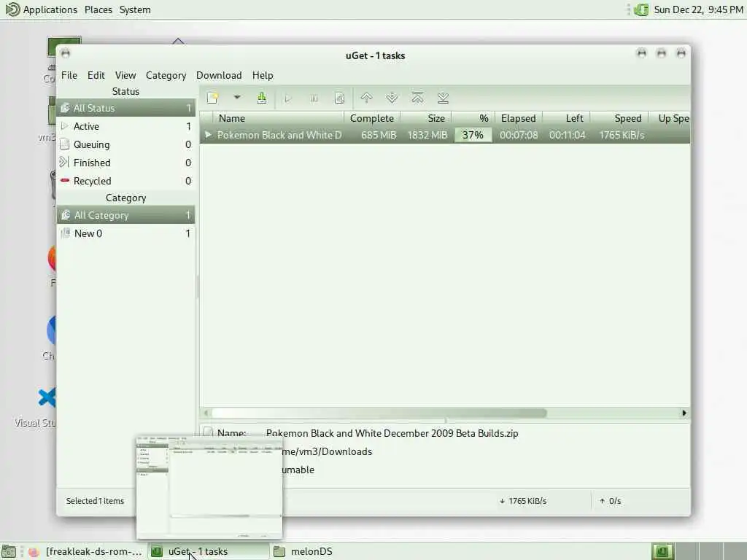Open the System menu
Image resolution: width=747 pixels, height=560 pixels.
click(x=135, y=9)
